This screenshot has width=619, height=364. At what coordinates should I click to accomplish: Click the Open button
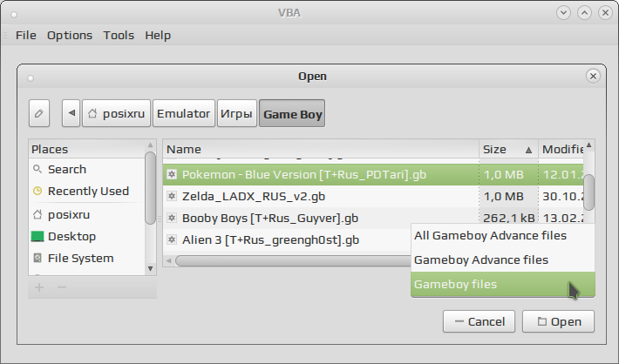(558, 321)
